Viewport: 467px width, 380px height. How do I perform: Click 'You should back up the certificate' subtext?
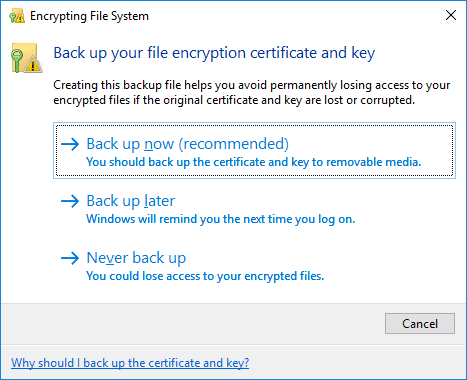[254, 162]
